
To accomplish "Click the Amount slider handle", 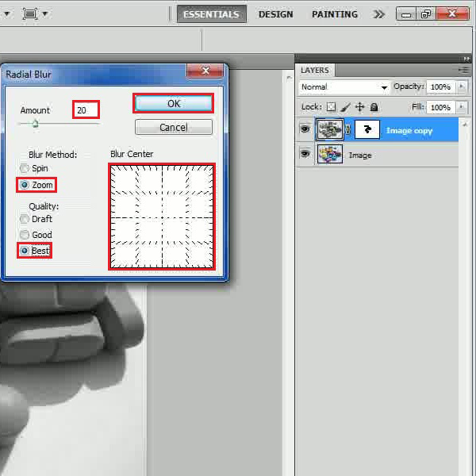I will click(35, 124).
